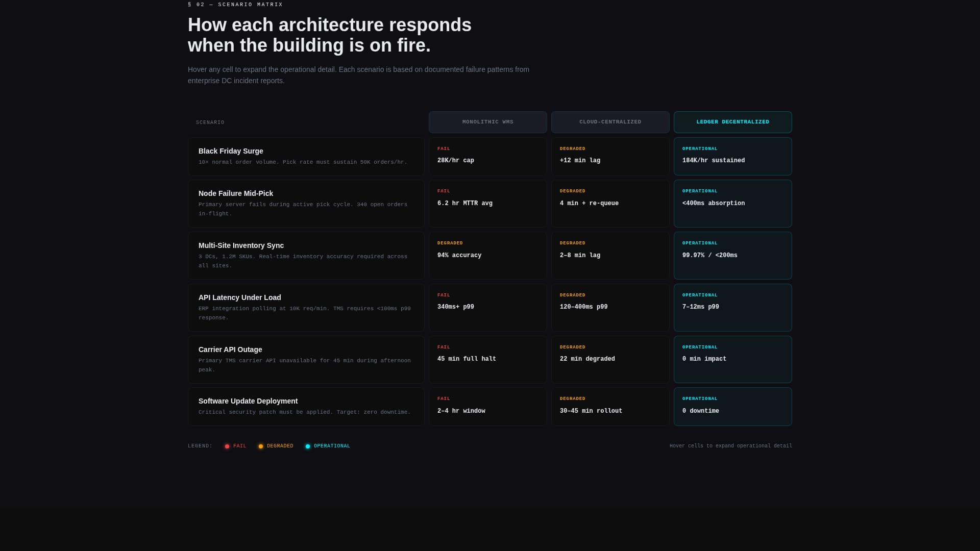Open the API Latency Under Load scenario card

[x=306, y=308]
